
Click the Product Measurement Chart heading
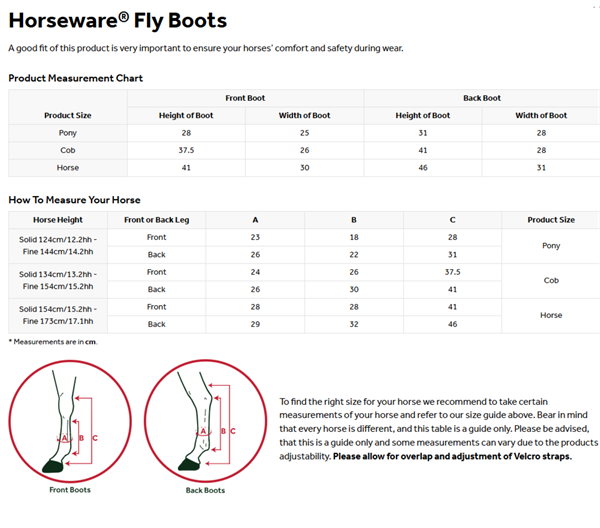pyautogui.click(x=75, y=78)
